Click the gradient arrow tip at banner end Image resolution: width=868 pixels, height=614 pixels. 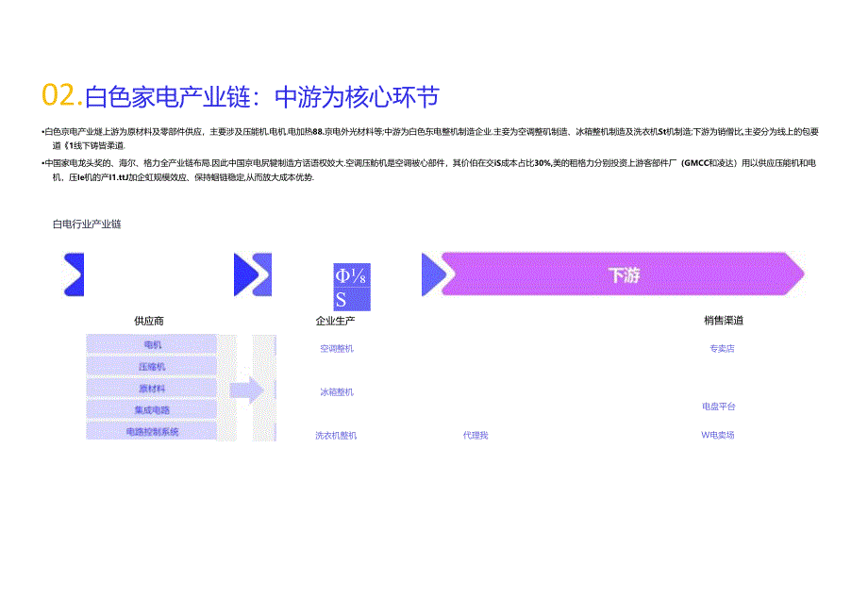pyautogui.click(x=795, y=274)
